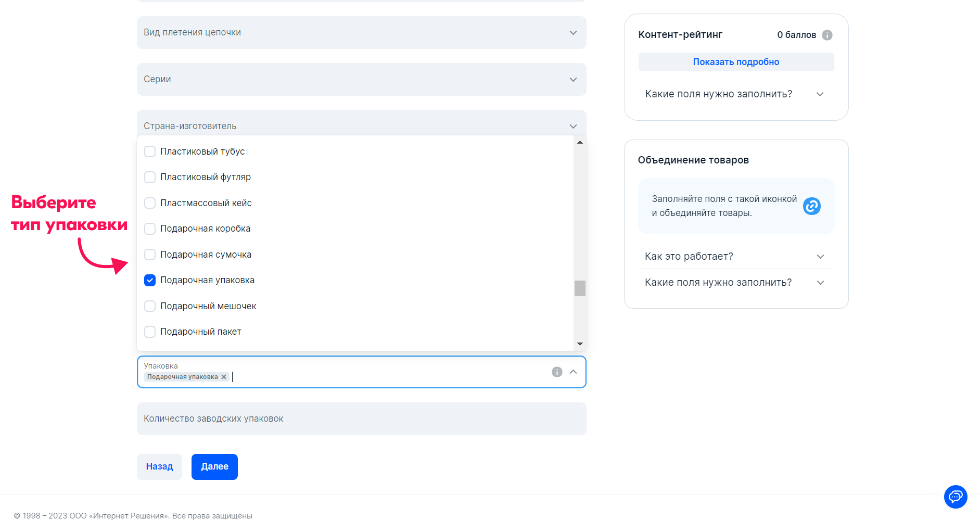Check the Пластиковый футляр option
The width and height of the screenshot is (980, 532).
tap(150, 177)
